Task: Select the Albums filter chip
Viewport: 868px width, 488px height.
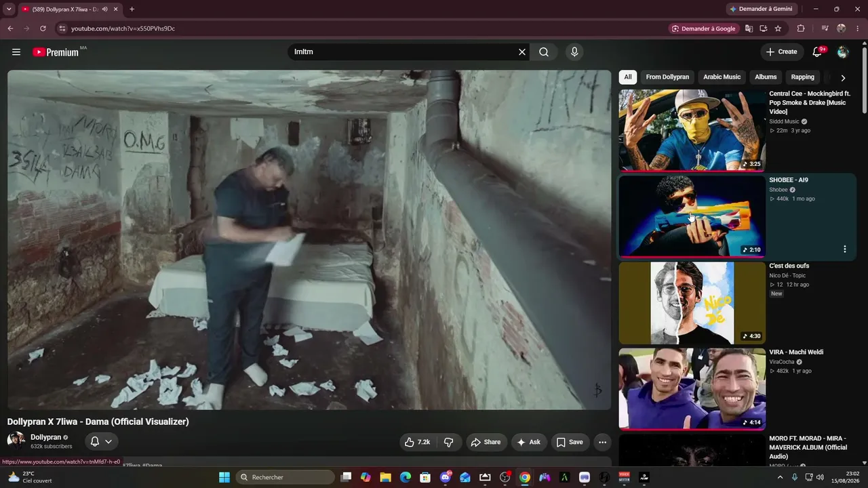Action: 766,77
